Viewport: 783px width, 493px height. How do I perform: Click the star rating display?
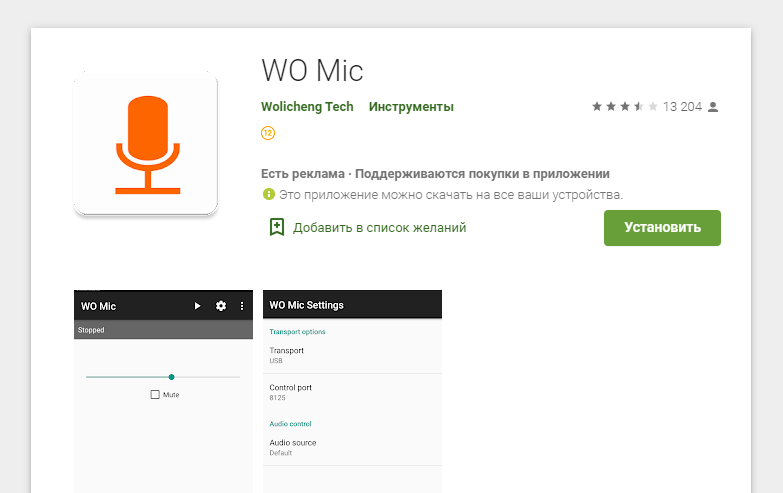point(625,106)
